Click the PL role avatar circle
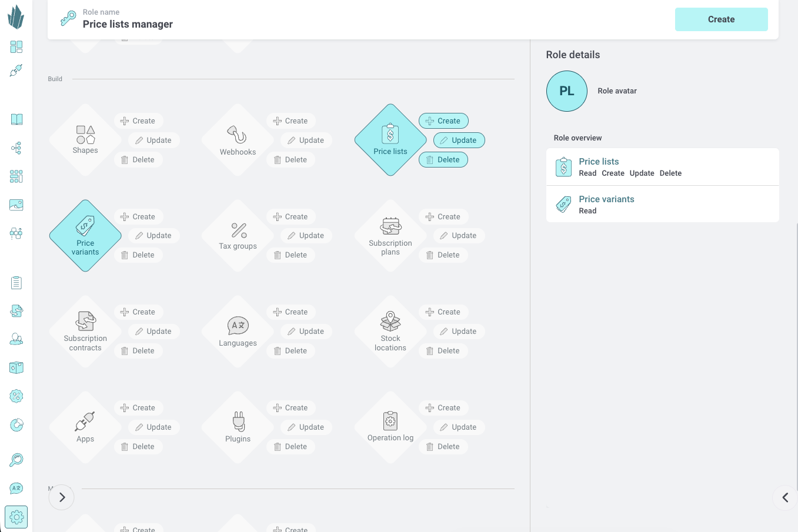Screen dimensions: 798x532 click(567, 91)
